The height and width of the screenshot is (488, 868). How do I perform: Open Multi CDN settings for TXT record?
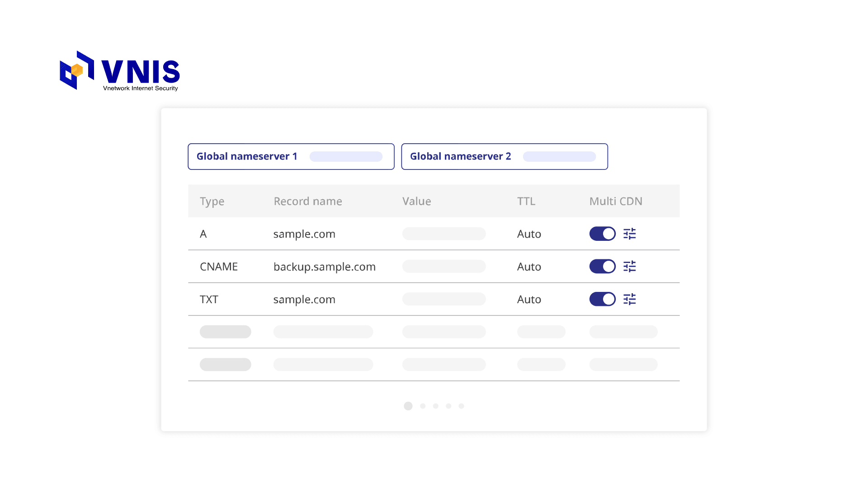tap(629, 299)
